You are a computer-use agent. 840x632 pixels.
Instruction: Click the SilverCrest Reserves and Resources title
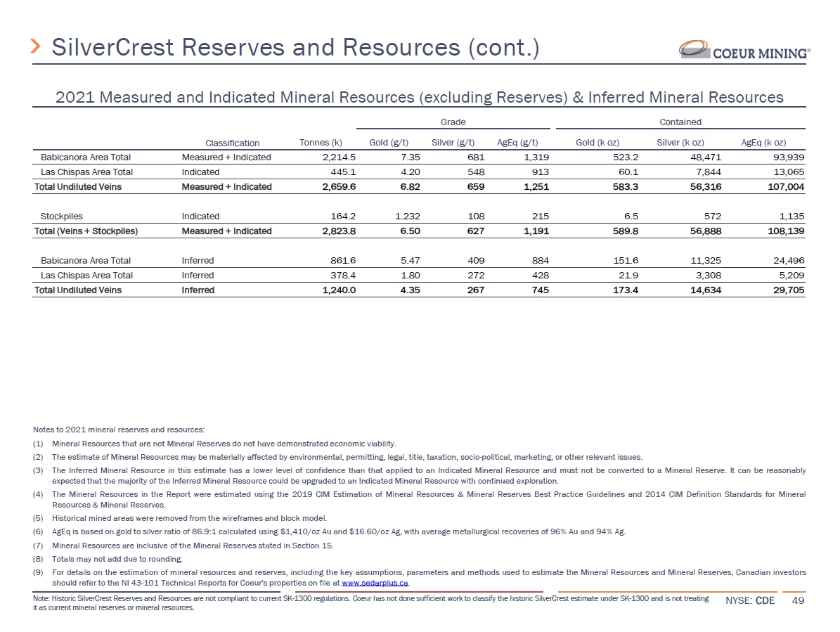click(x=295, y=47)
